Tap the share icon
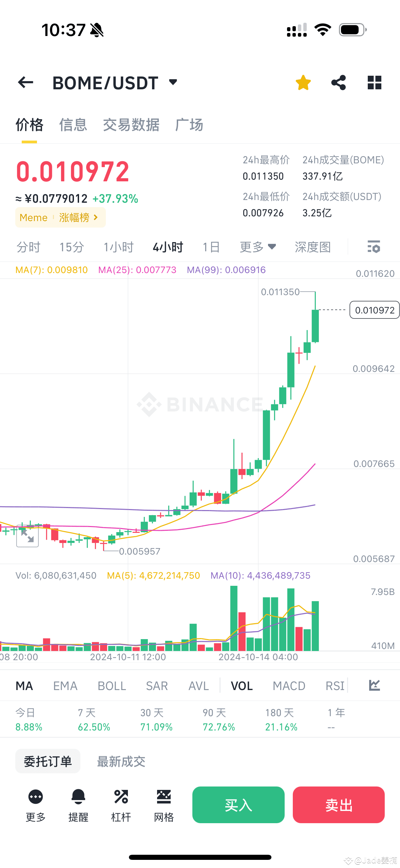 (339, 83)
